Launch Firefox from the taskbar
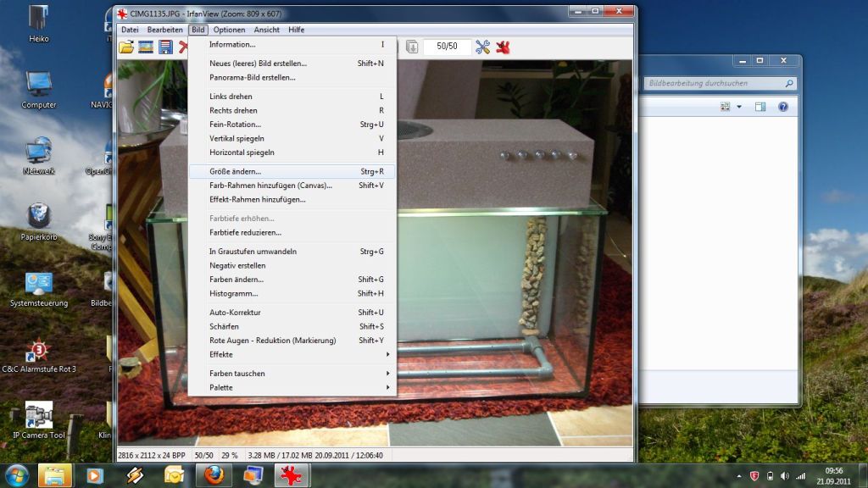The width and height of the screenshot is (868, 488). tap(214, 475)
